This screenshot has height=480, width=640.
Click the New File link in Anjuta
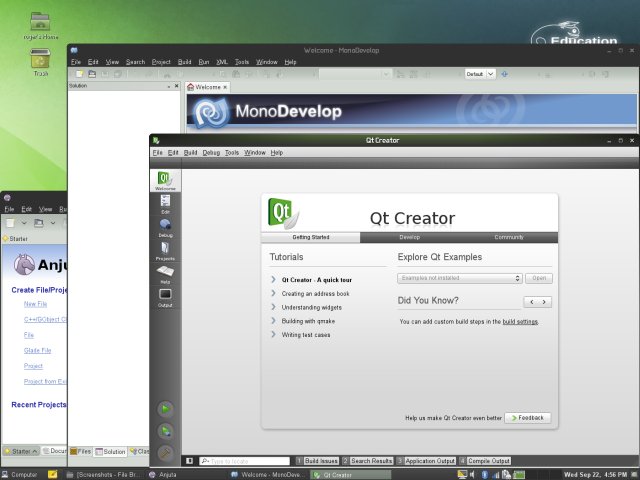click(36, 304)
